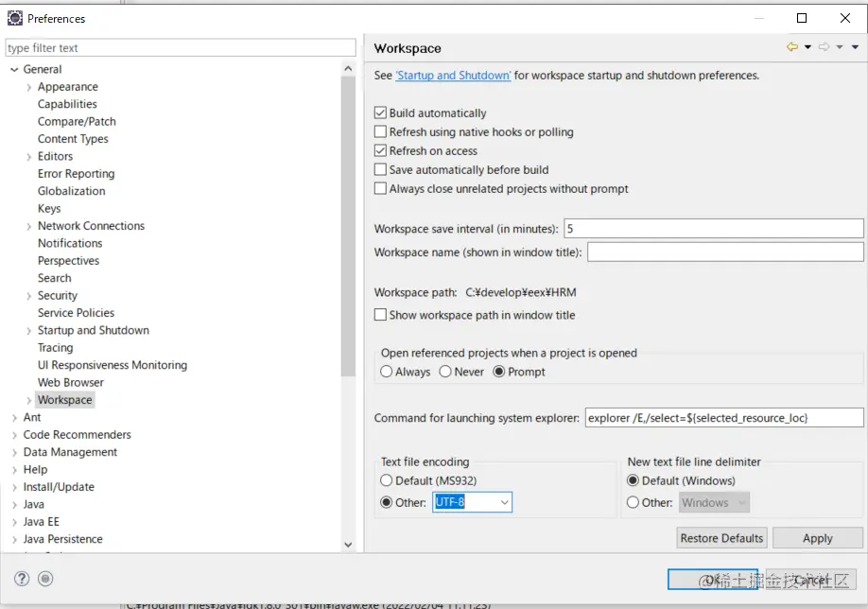Screen dimensions: 868x609
Task: Click the back navigation arrow icon
Action: point(792,47)
